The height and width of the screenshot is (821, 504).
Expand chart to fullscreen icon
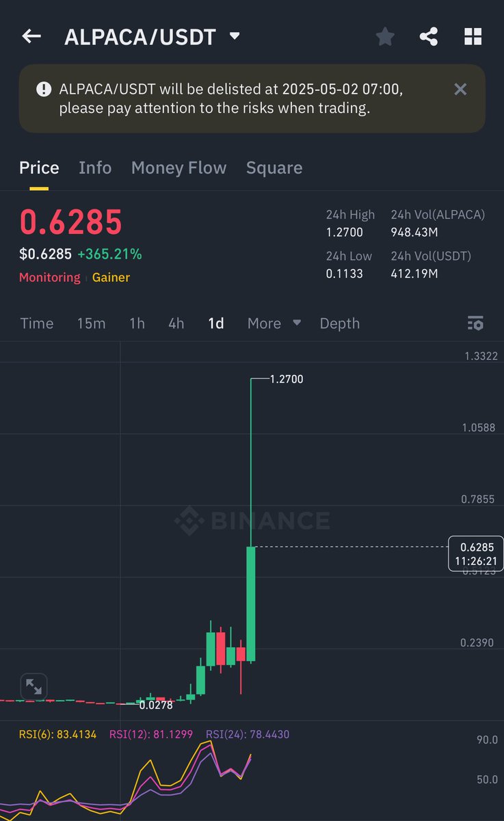(34, 686)
